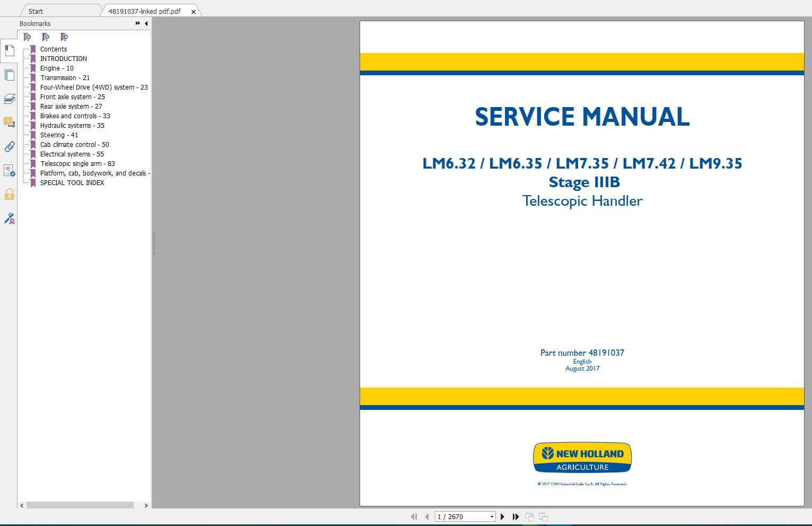Switch to the Start tab
The height and width of the screenshot is (526, 812).
pos(36,11)
